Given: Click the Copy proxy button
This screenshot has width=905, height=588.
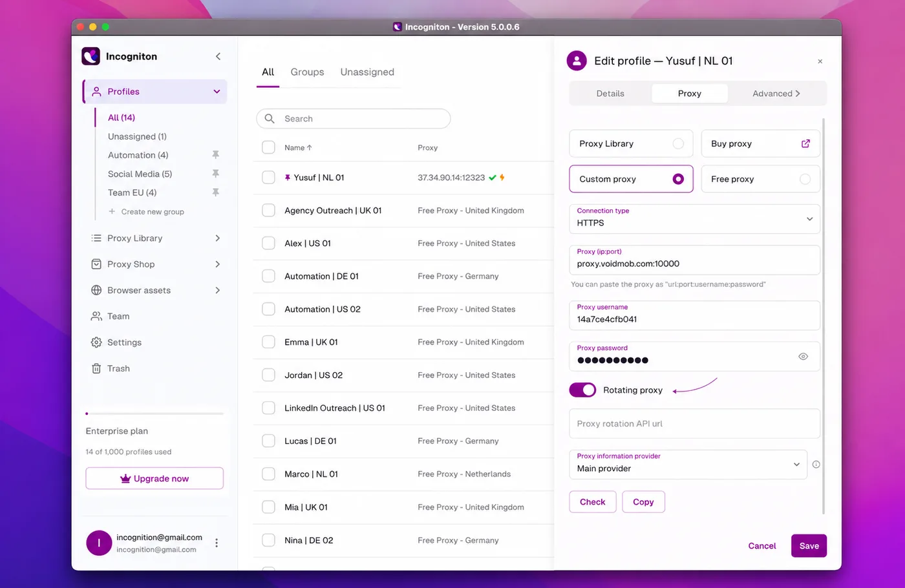Looking at the screenshot, I should pyautogui.click(x=643, y=502).
